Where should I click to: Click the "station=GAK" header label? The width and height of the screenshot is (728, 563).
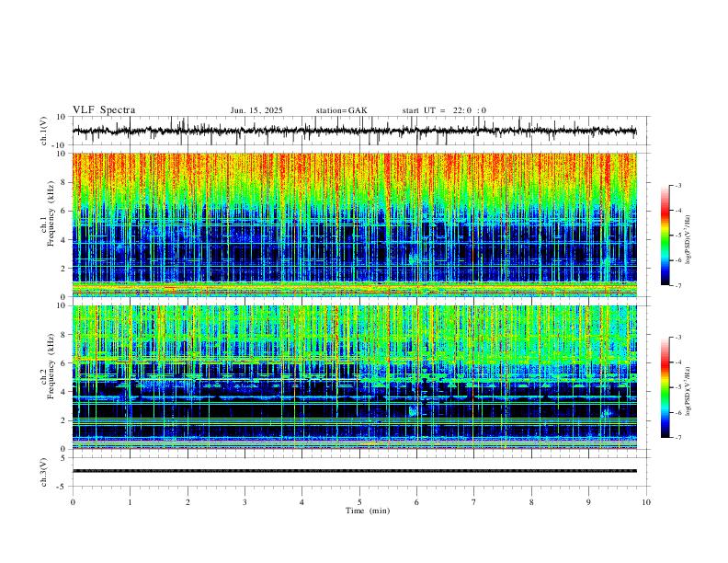341,110
